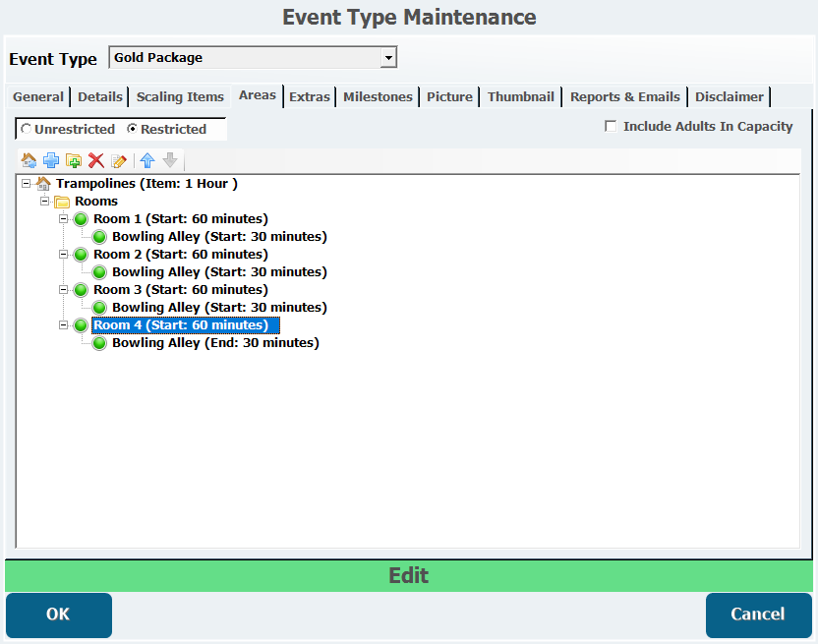Screen dimensions: 818x644
Task: Click the blue plus add icon
Action: [x=50, y=160]
